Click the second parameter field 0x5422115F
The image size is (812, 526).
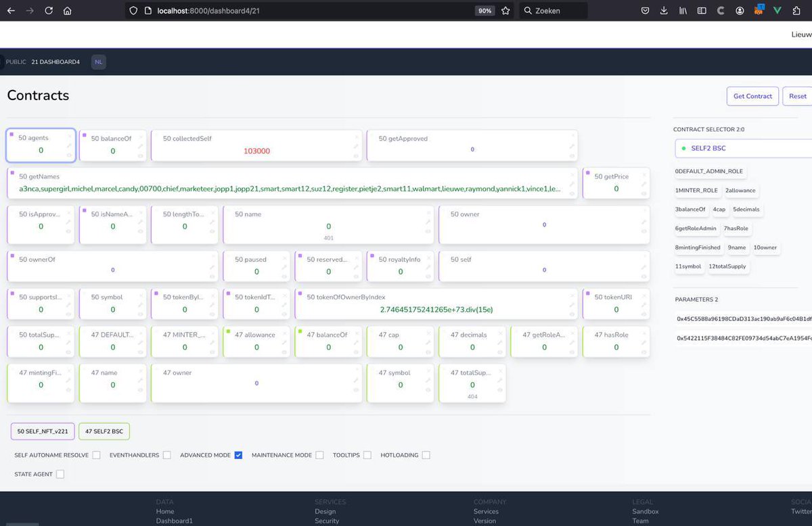pyautogui.click(x=744, y=338)
